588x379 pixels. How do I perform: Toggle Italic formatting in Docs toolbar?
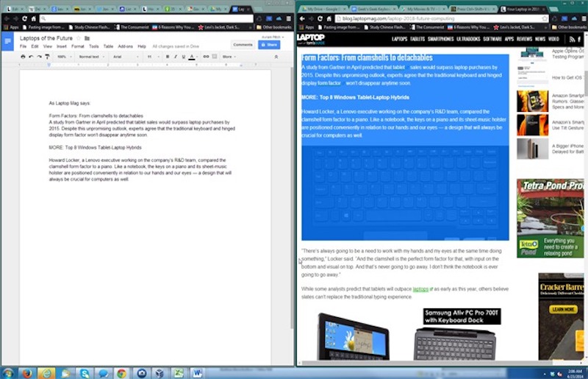pyautogui.click(x=176, y=56)
